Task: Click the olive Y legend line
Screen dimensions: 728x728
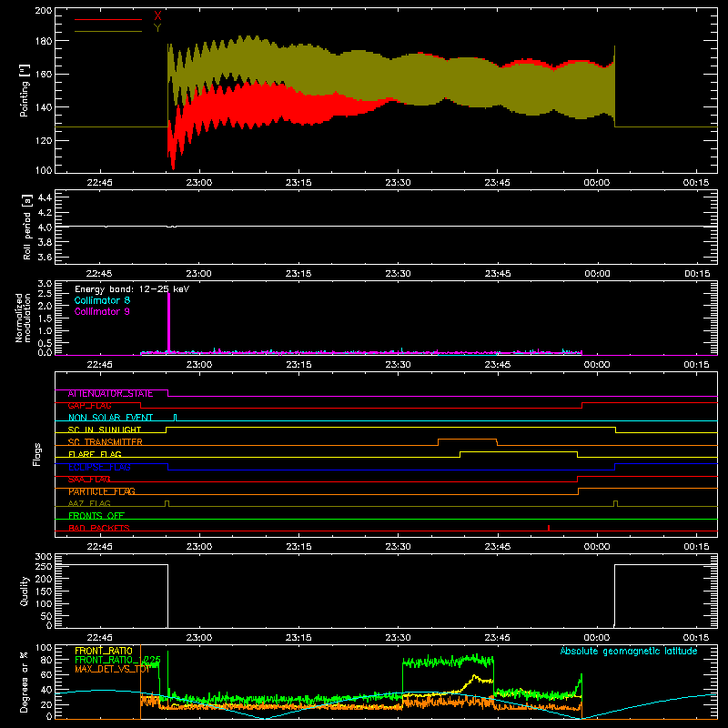Action: [108, 31]
